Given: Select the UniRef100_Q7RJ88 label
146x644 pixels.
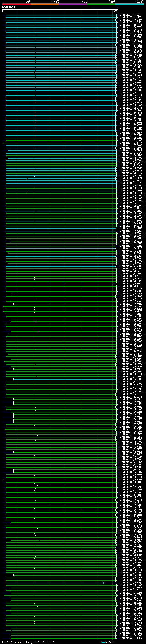Looking at the screenshot, I should (131, 266).
